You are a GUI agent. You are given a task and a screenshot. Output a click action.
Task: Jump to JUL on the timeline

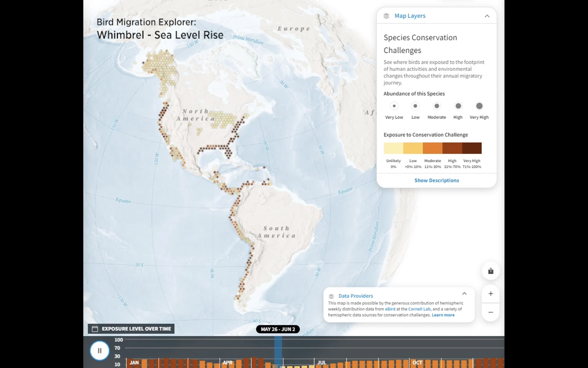pos(321,362)
